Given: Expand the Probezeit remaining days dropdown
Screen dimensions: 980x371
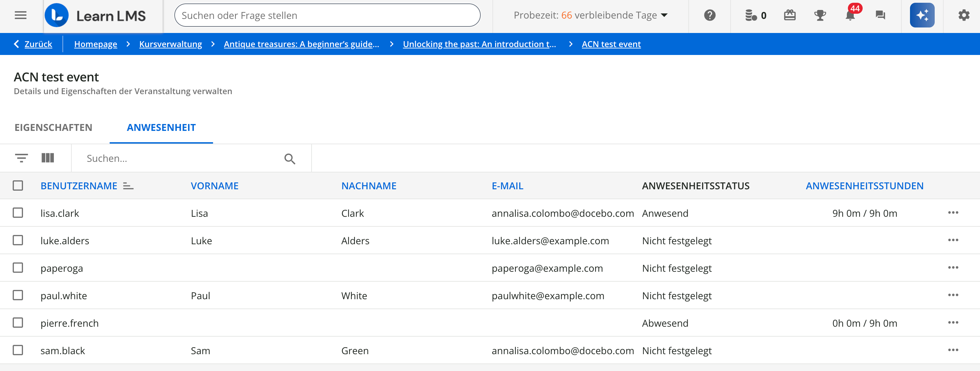Looking at the screenshot, I should pos(664,15).
